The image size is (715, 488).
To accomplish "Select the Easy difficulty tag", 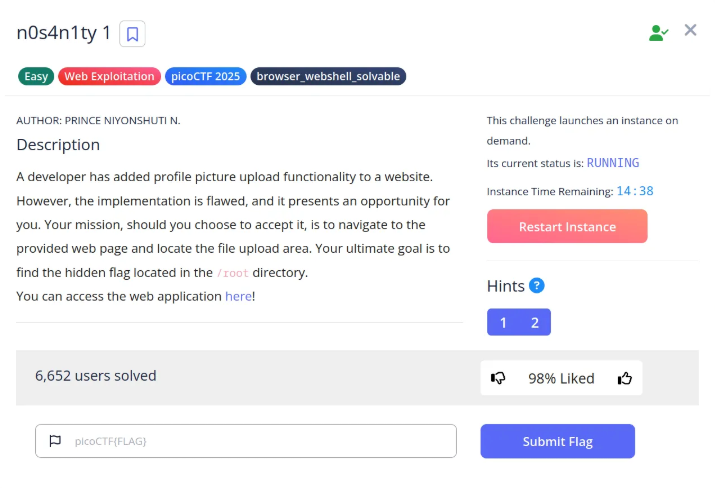I will click(x=36, y=76).
